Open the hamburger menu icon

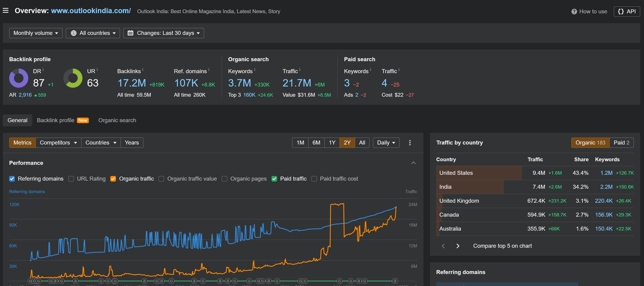click(x=6, y=11)
